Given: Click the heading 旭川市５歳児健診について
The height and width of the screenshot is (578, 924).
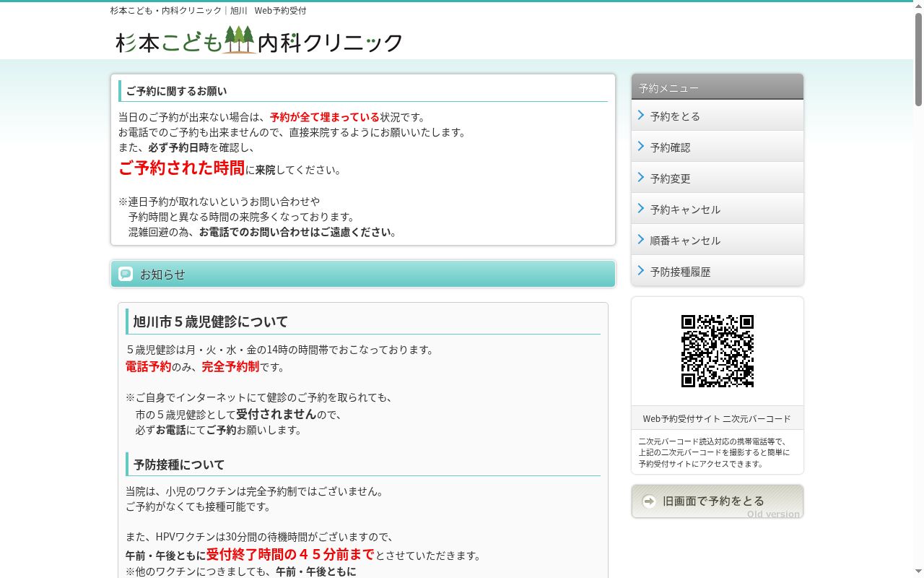Looking at the screenshot, I should 211,322.
